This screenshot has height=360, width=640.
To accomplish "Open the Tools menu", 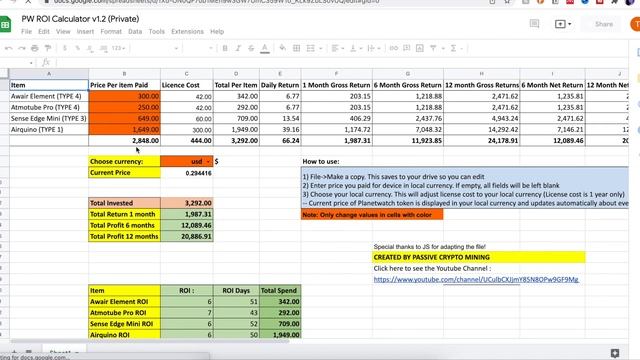I will (x=156, y=31).
